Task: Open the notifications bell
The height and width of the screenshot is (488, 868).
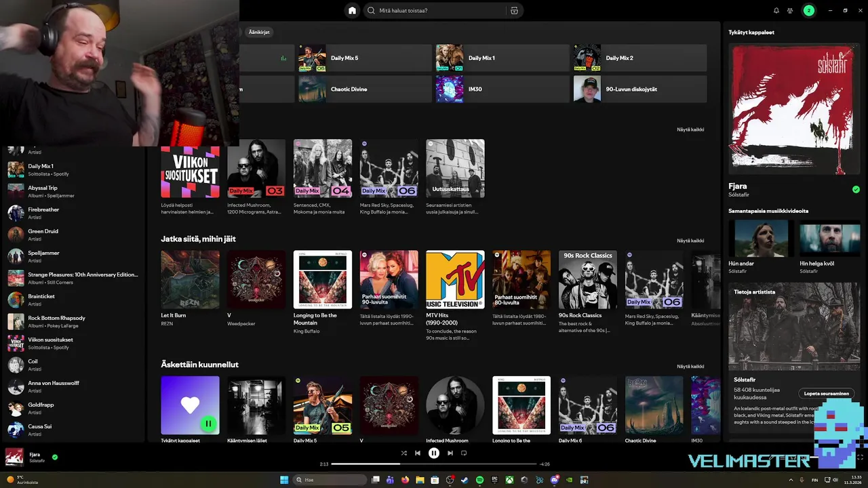Action: click(x=776, y=10)
